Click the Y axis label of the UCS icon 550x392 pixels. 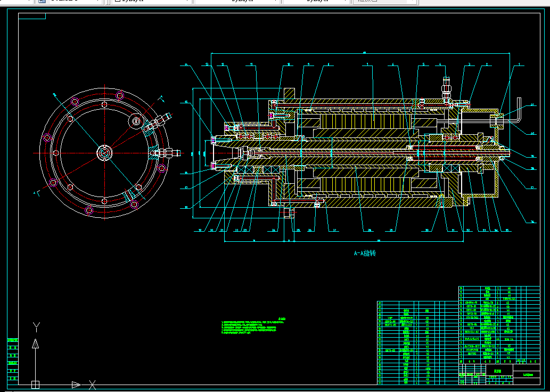pyautogui.click(x=36, y=327)
